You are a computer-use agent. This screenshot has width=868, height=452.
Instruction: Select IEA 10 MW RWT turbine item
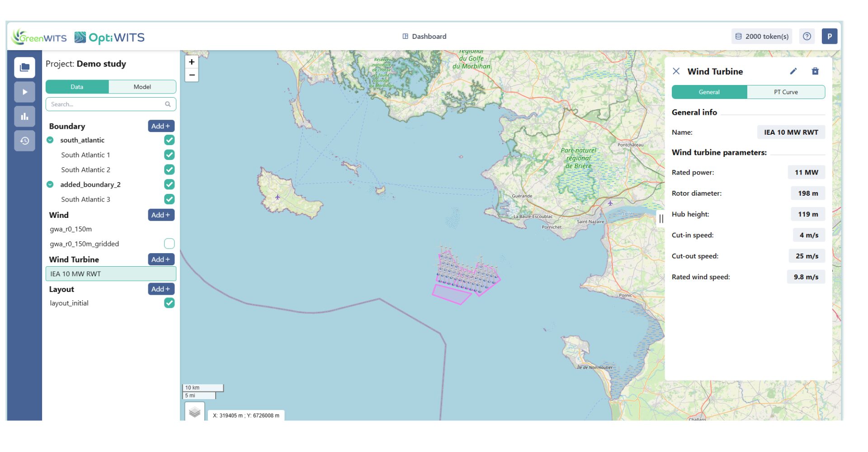111,274
